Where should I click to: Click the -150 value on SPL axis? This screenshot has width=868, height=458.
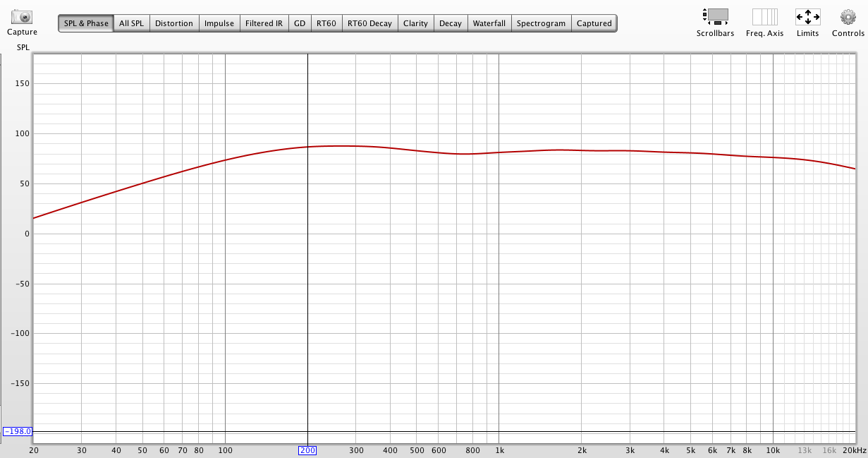click(20, 383)
